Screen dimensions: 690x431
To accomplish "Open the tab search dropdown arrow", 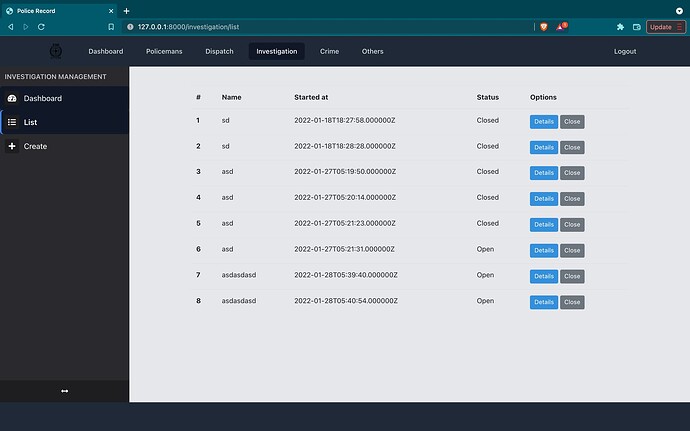I will [679, 11].
